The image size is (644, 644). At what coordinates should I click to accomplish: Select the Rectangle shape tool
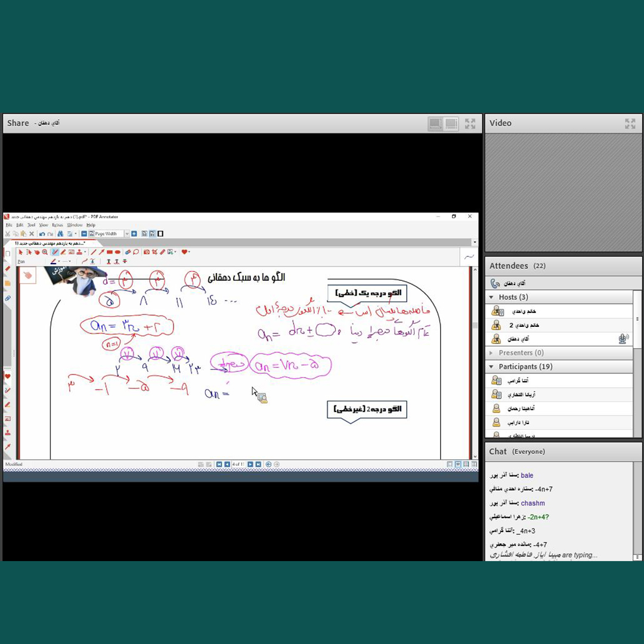click(x=110, y=252)
